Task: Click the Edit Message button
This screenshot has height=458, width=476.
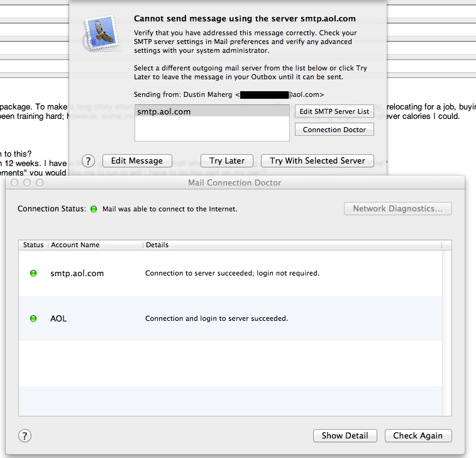Action: (x=137, y=160)
